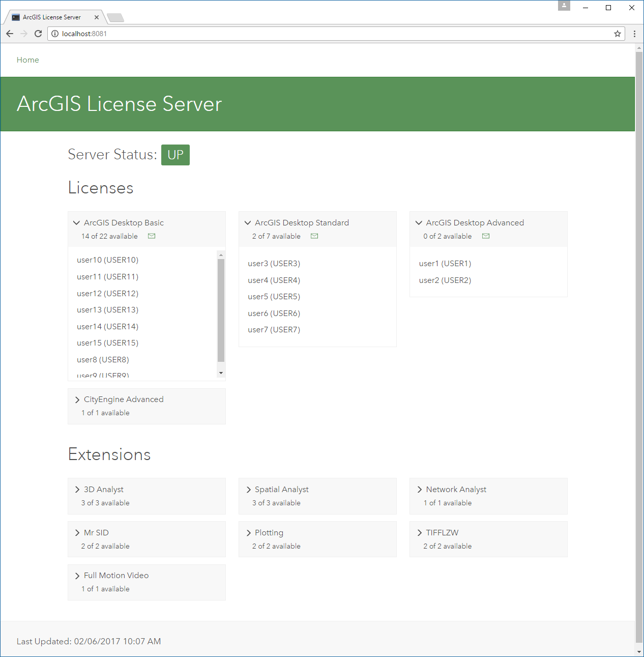Collapse the ArcGIS Desktop Advanced panel

point(419,223)
